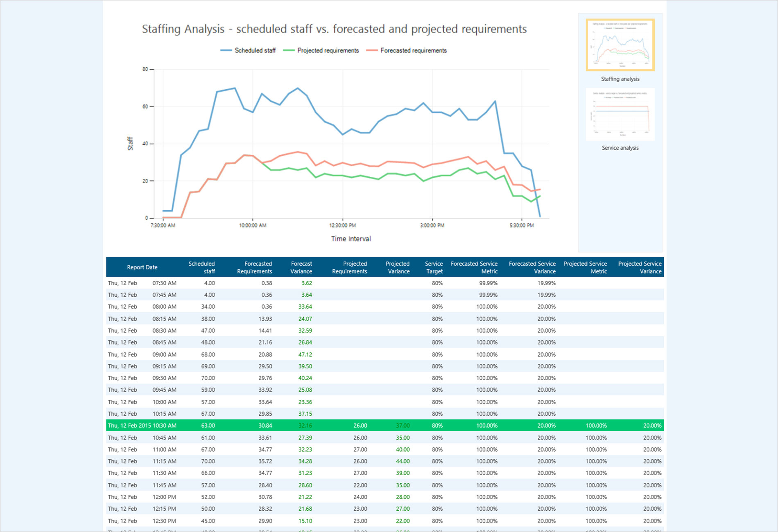Select the 12:00 PM data row

click(287, 497)
